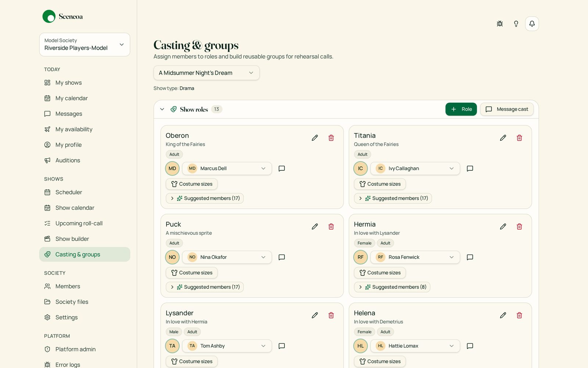The height and width of the screenshot is (368, 588).
Task: Open Upcoming roll-call
Action: pos(85,223)
